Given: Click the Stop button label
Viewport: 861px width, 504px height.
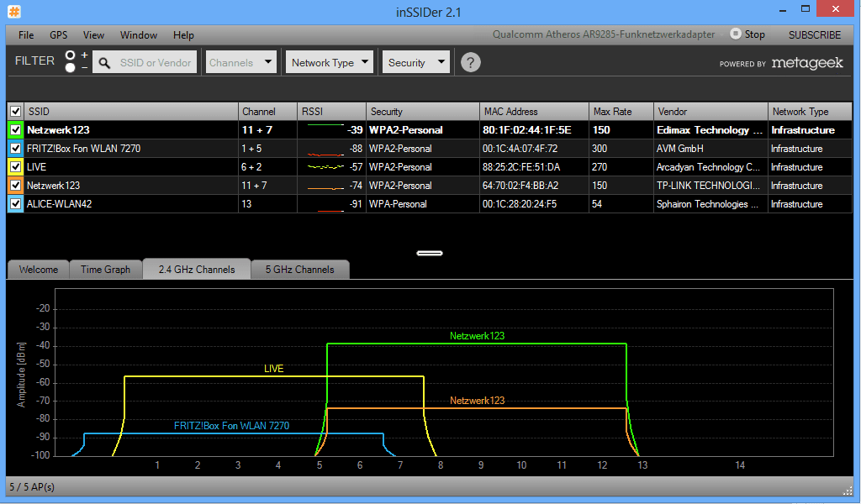Looking at the screenshot, I should click(x=754, y=34).
